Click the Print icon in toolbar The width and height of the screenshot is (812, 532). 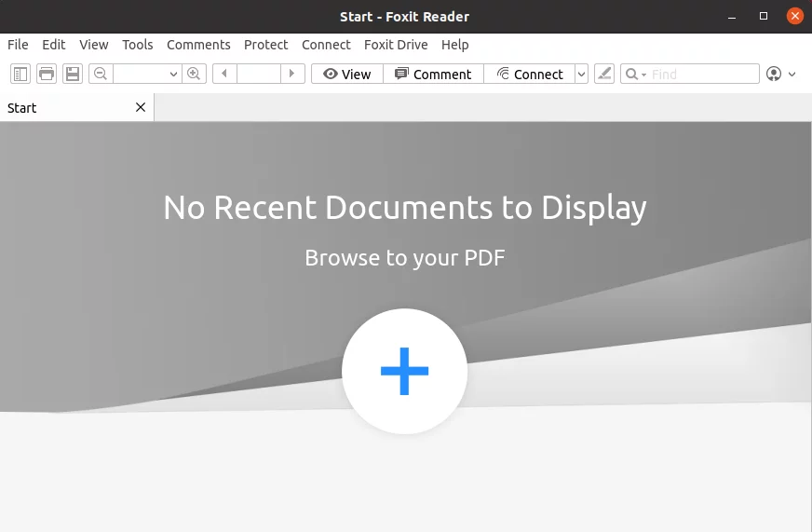[47, 74]
